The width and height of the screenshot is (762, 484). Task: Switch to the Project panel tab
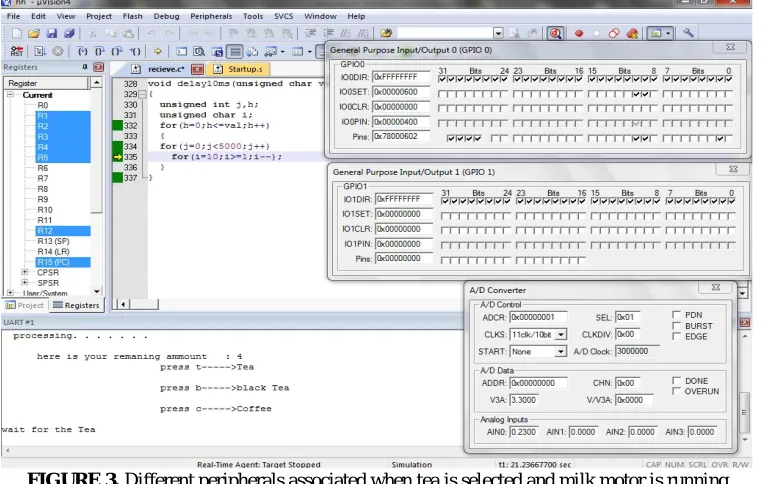coord(25,305)
